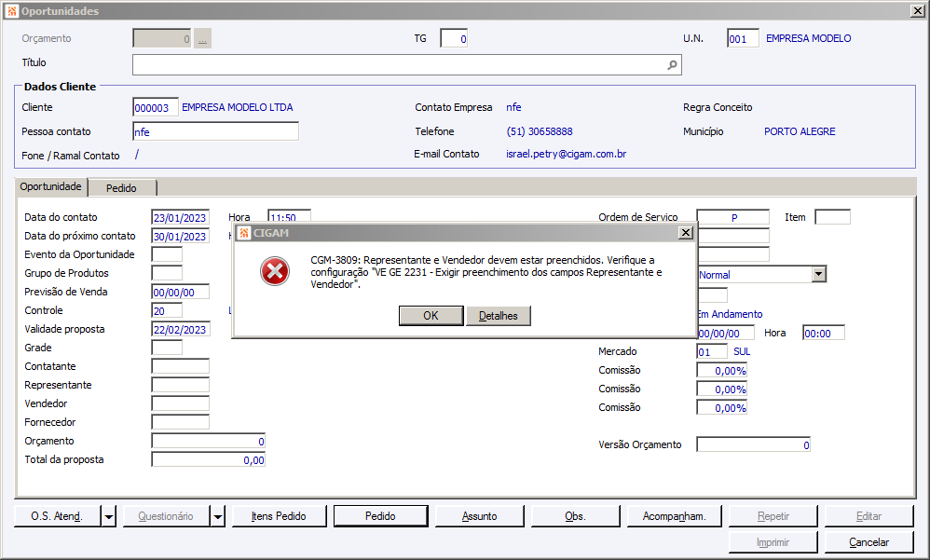
Task: Switch to the Pedido tab
Action: [x=121, y=188]
